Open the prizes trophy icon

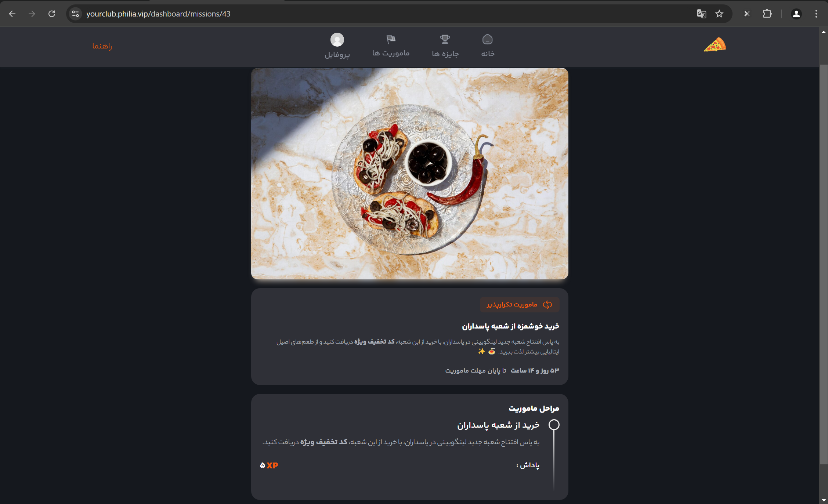point(445,39)
